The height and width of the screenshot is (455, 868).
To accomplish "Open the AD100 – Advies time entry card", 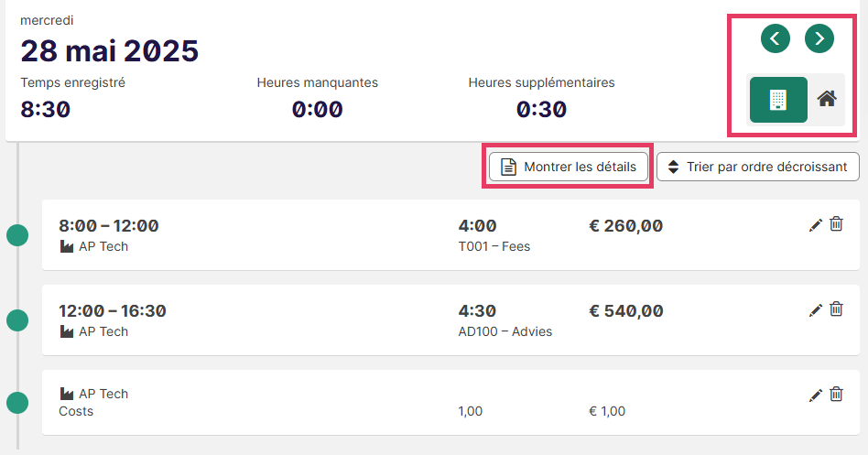I will [x=450, y=320].
